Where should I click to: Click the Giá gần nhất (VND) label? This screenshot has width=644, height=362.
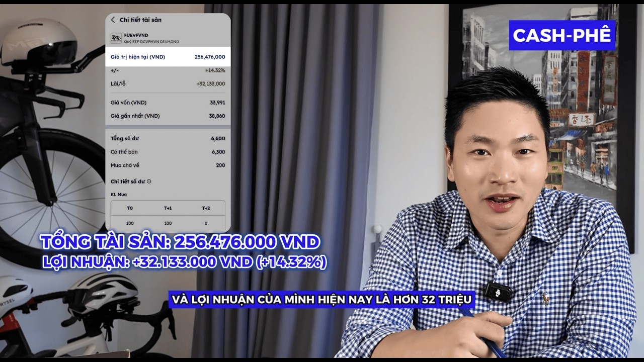[x=135, y=116]
